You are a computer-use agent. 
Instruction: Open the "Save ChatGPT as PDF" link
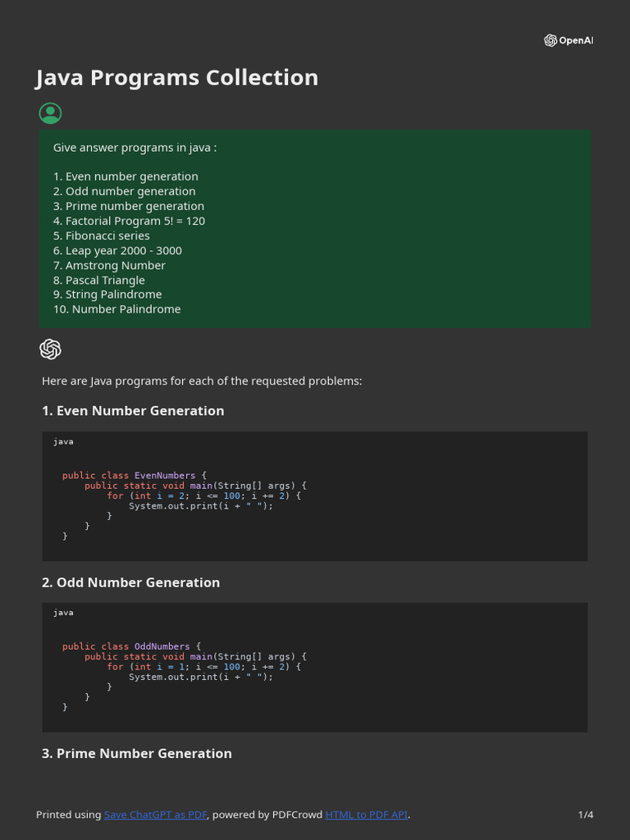point(156,815)
